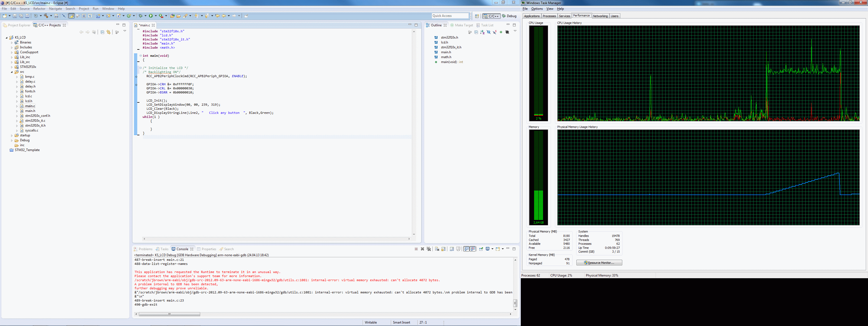Click Open Type icon in main toolbar
This screenshot has height=326, width=868.
(172, 16)
